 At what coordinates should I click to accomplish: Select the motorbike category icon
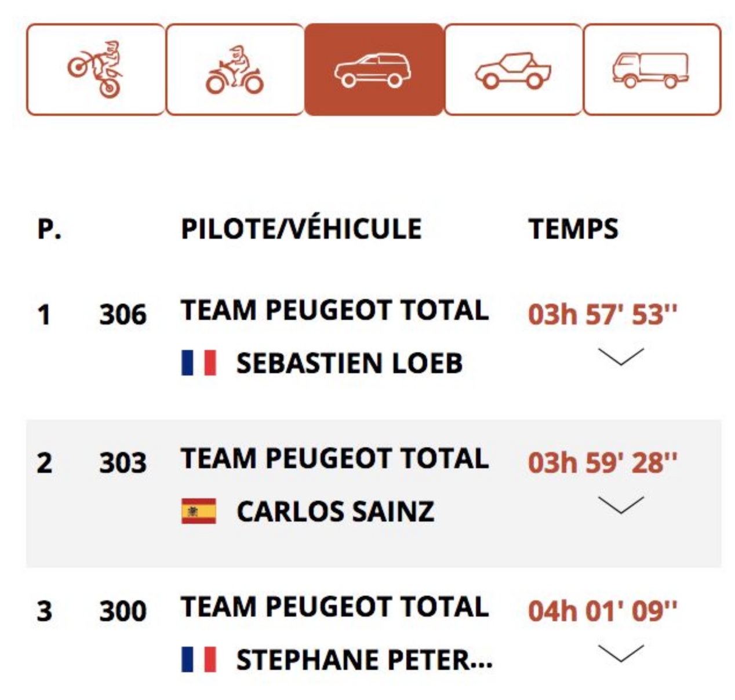click(96, 70)
